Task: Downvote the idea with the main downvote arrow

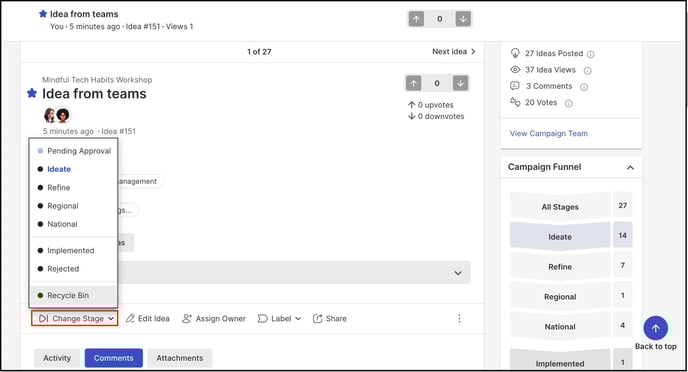Action: click(x=460, y=83)
